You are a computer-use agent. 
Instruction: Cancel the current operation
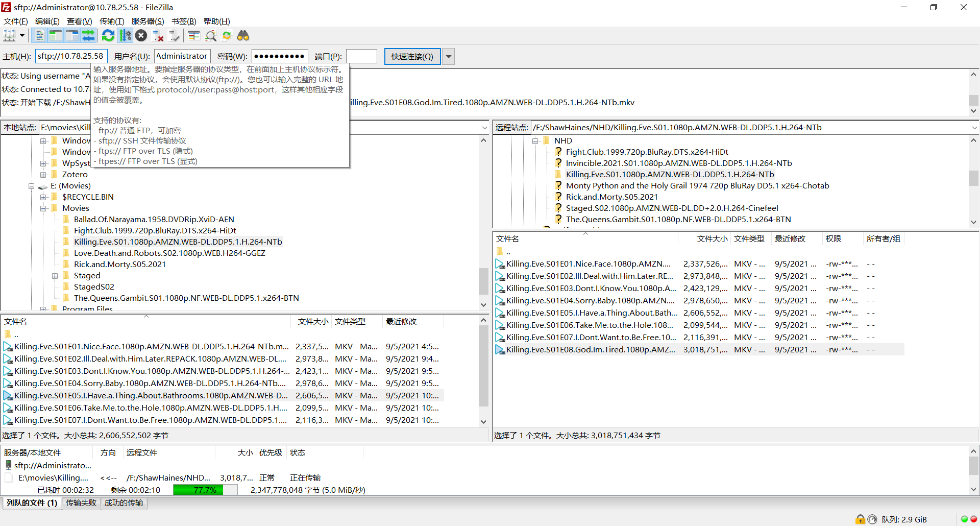141,36
